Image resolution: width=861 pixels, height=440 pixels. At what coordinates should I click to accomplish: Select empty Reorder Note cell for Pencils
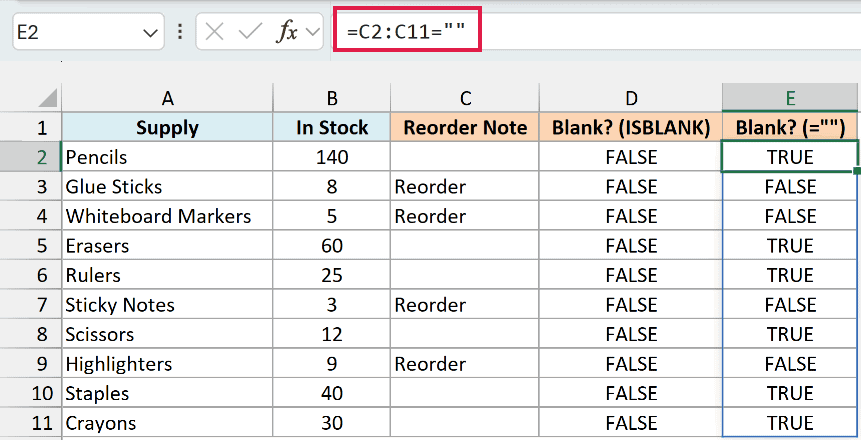tap(465, 157)
